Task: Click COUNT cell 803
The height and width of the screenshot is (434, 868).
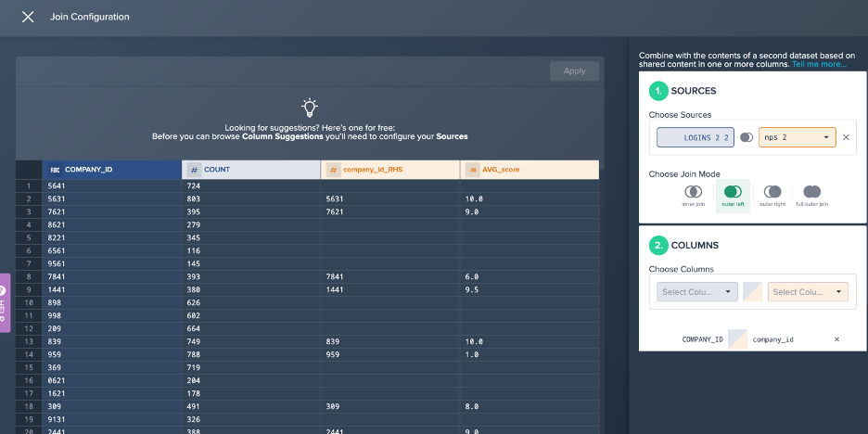Action: [x=251, y=198]
